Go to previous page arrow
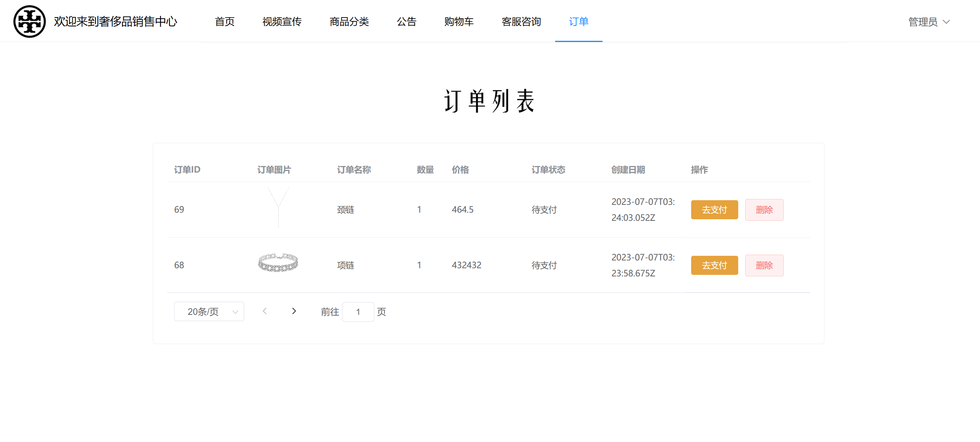The height and width of the screenshot is (442, 980). click(x=264, y=311)
